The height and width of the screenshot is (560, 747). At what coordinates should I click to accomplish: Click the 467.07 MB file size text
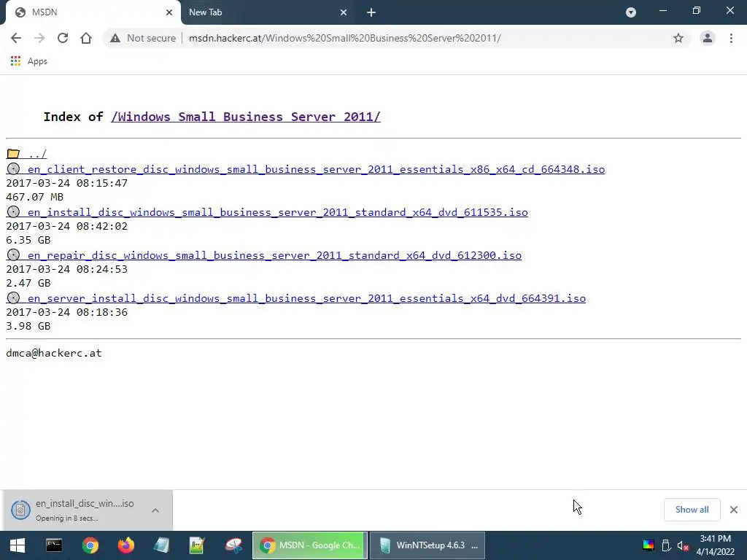pyautogui.click(x=35, y=197)
